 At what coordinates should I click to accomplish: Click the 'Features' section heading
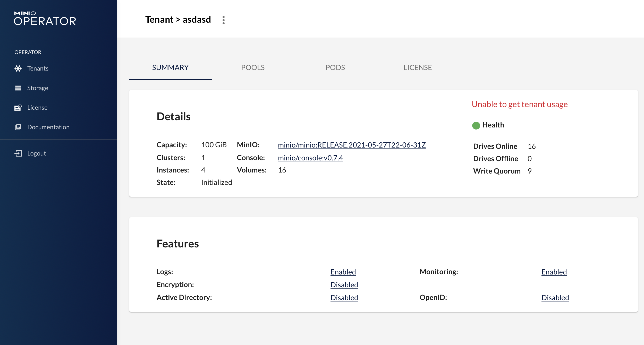[x=178, y=244]
